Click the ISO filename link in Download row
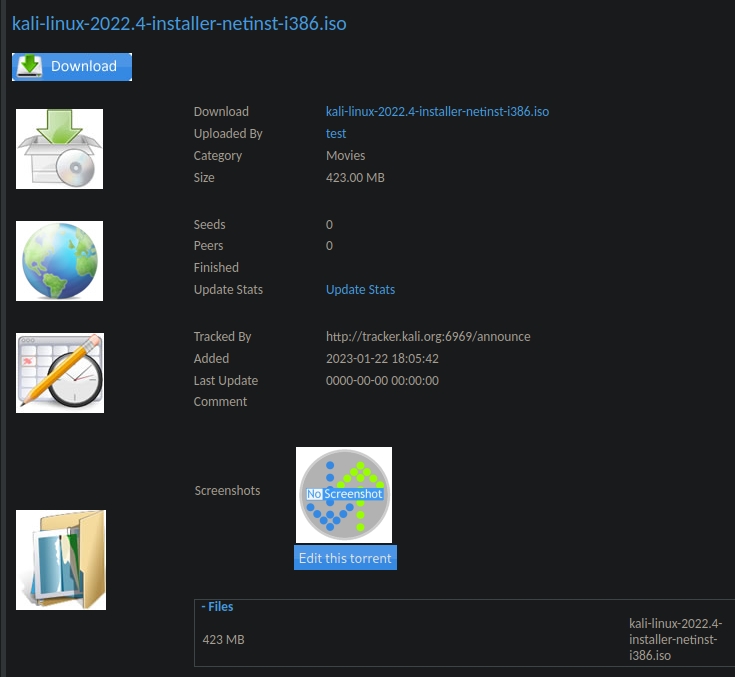 [x=437, y=112]
